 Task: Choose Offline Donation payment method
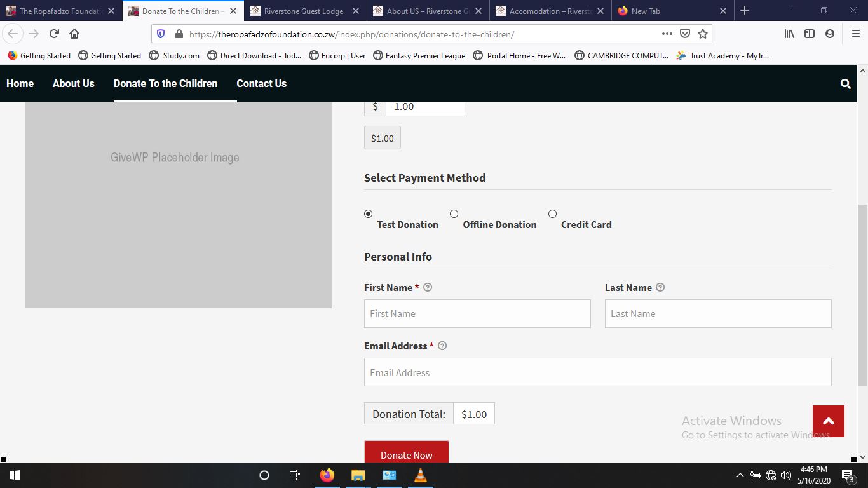click(454, 214)
